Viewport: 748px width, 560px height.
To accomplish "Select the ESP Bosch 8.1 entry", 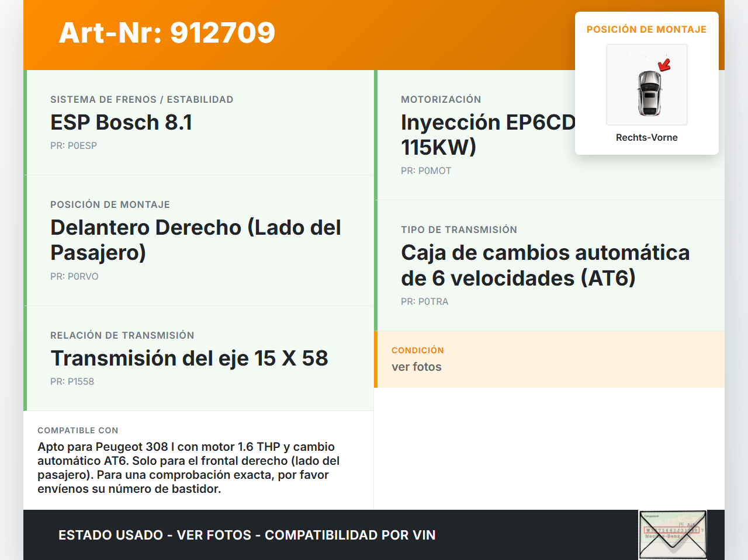I will click(x=121, y=123).
